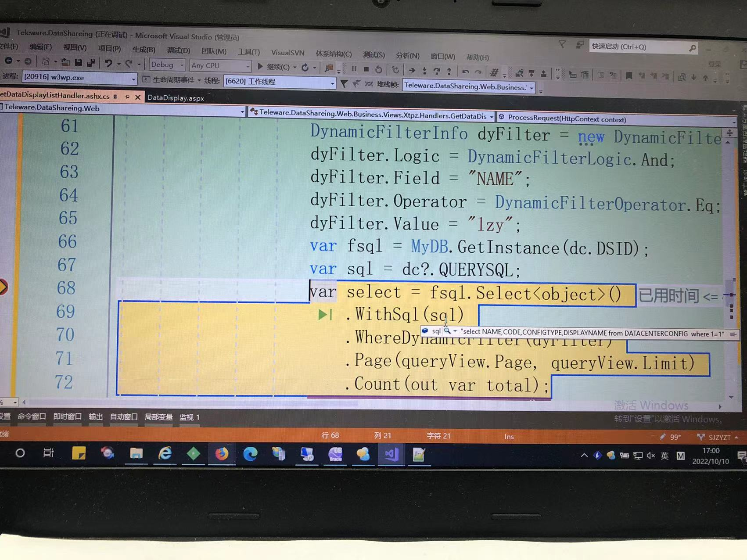747x560 pixels.
Task: Click the Navigate Backward circle arrow icon
Action: click(x=8, y=61)
